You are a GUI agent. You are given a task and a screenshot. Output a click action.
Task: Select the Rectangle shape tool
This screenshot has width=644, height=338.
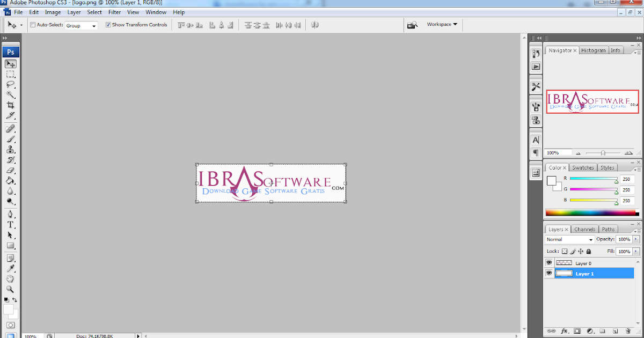point(11,246)
